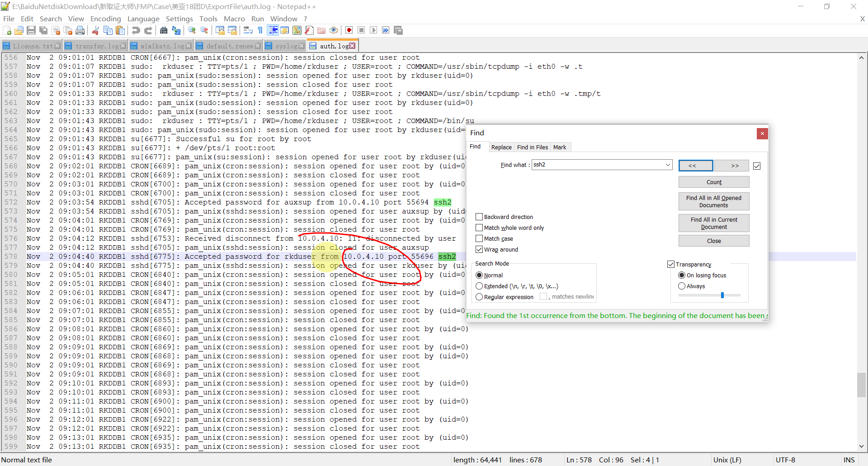The width and height of the screenshot is (868, 466).
Task: Switch to the mimikatz.log document tab
Action: (x=162, y=46)
